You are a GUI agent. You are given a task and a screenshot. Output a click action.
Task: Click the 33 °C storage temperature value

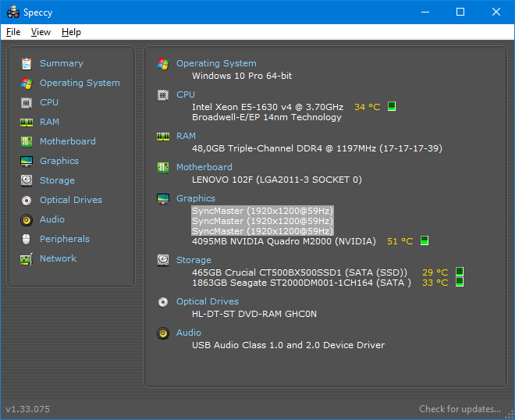pos(435,283)
